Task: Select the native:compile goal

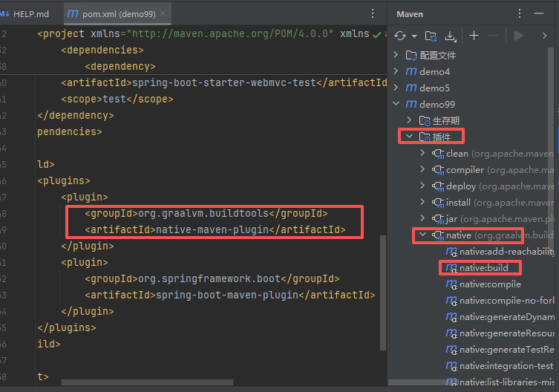Action: 483,284
